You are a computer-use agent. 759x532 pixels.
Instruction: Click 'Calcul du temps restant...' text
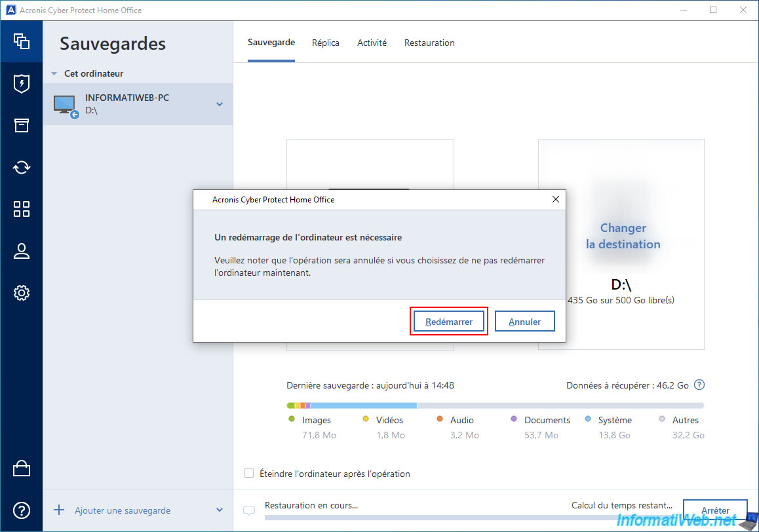pos(622,505)
